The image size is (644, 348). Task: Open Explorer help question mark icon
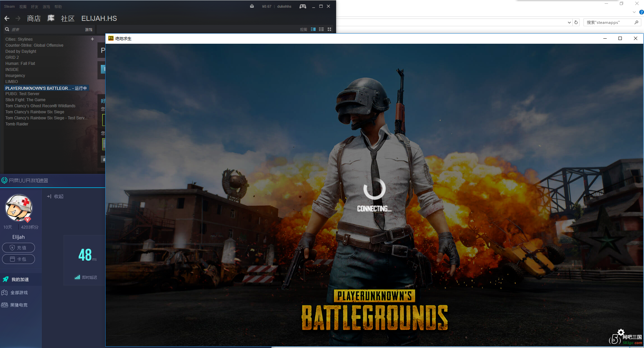tap(641, 12)
